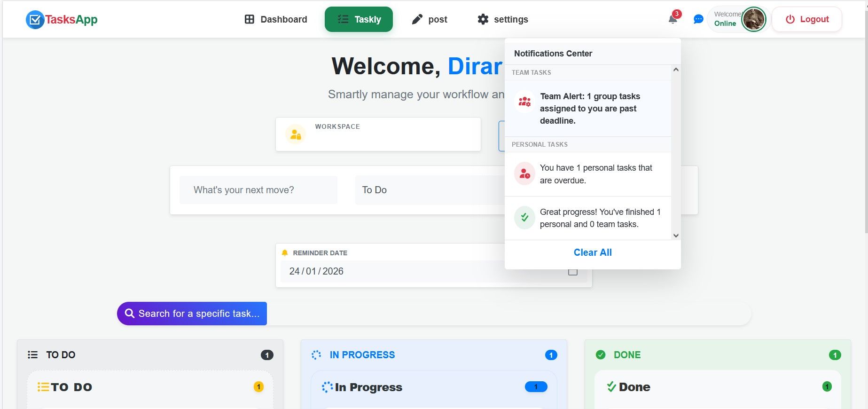The image size is (868, 409).
Task: Click the Search for a specific task button
Action: 192,314
